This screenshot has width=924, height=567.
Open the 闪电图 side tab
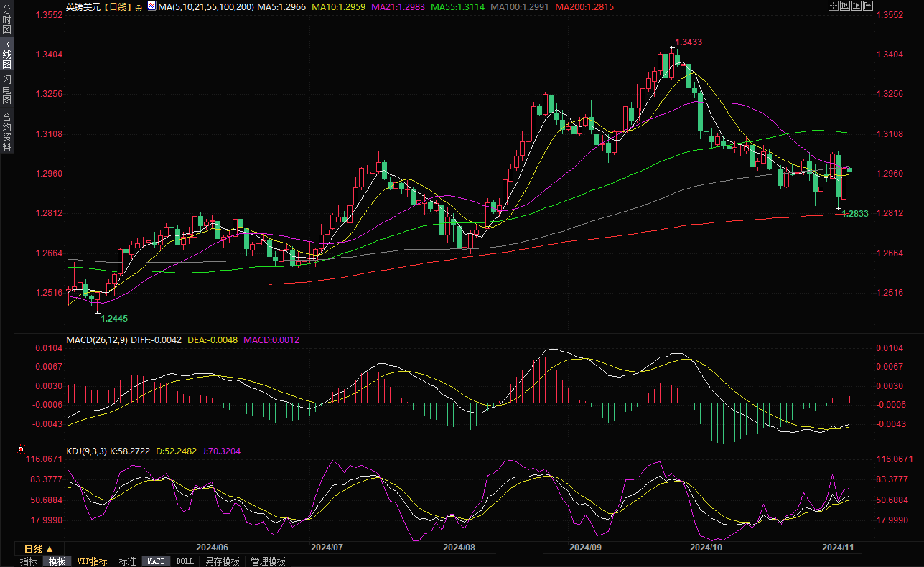click(x=6, y=90)
